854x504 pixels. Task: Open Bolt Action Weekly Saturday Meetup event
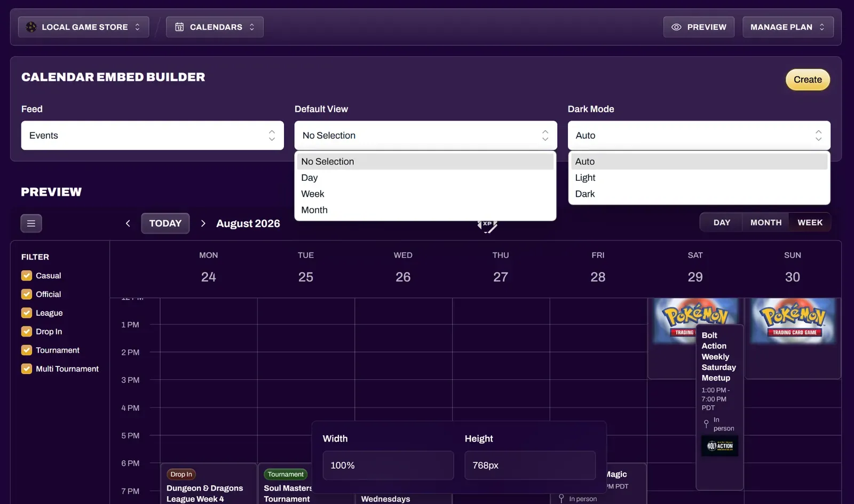point(719,407)
